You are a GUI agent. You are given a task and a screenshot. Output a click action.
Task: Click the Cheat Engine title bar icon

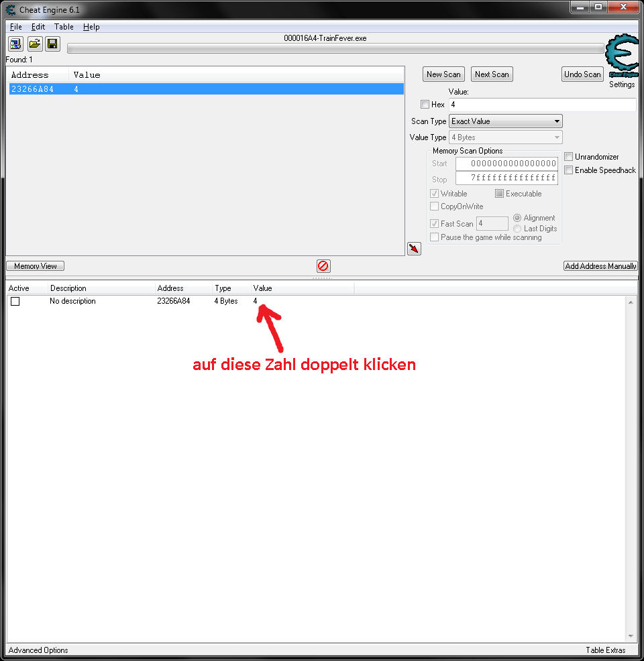pyautogui.click(x=11, y=9)
